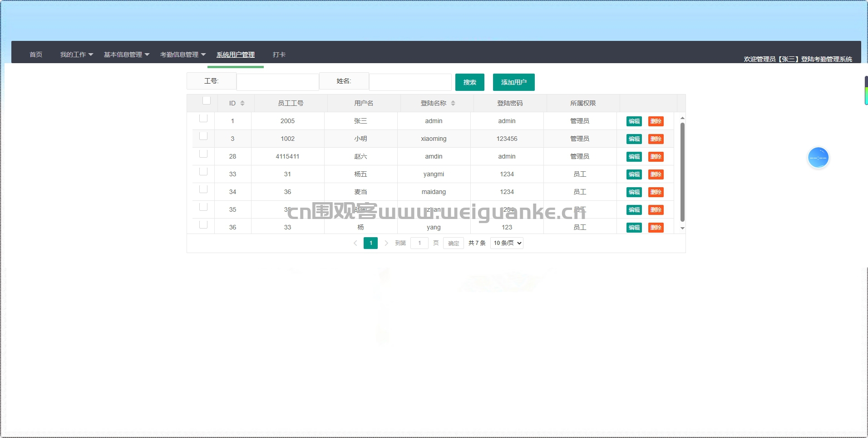Go to next page arrow
868x438 pixels.
tap(386, 243)
